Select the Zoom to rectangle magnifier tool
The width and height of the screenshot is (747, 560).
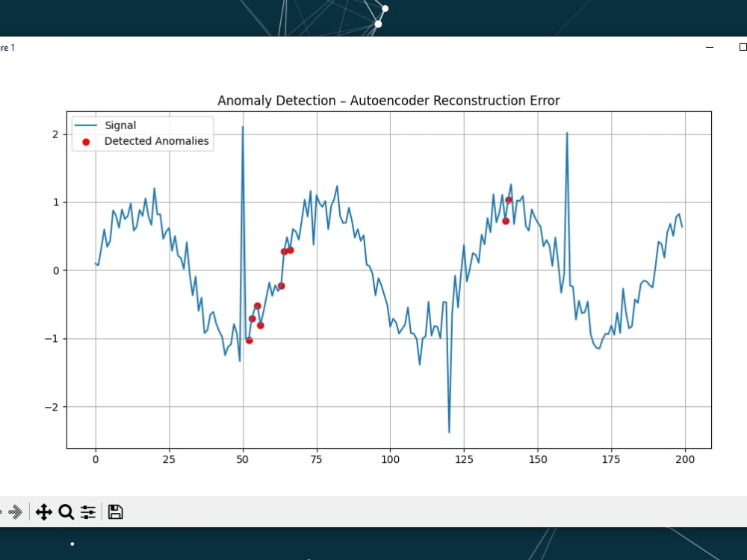(x=66, y=512)
